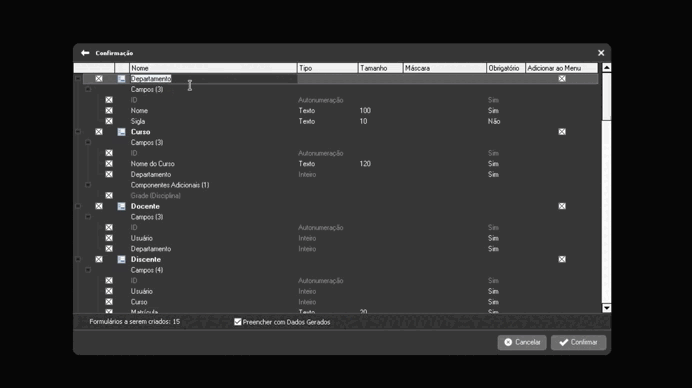Image resolution: width=692 pixels, height=388 pixels.
Task: Click the Obrigatório column header
Action: [506, 68]
